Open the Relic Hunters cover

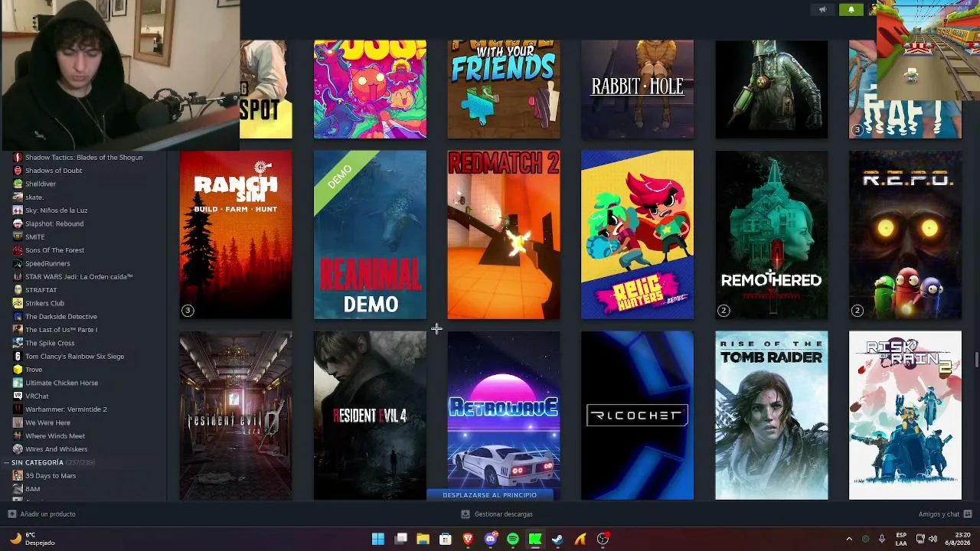click(x=637, y=235)
